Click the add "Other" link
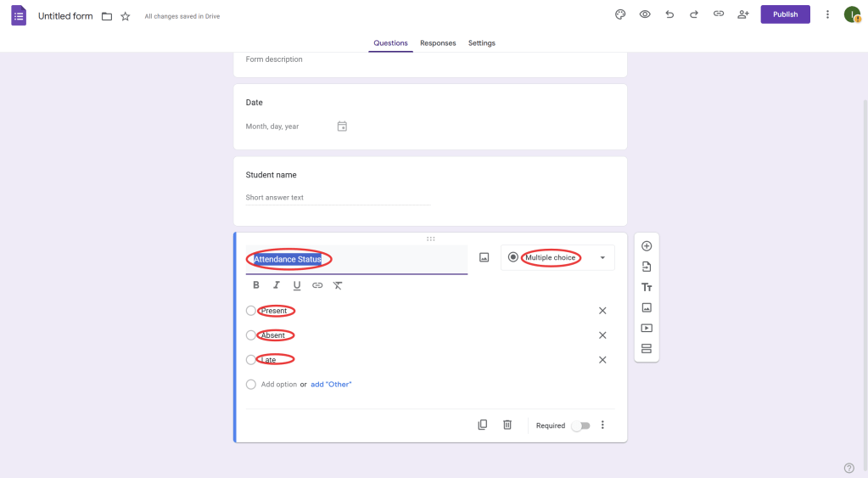Image resolution: width=868 pixels, height=478 pixels. 331,385
